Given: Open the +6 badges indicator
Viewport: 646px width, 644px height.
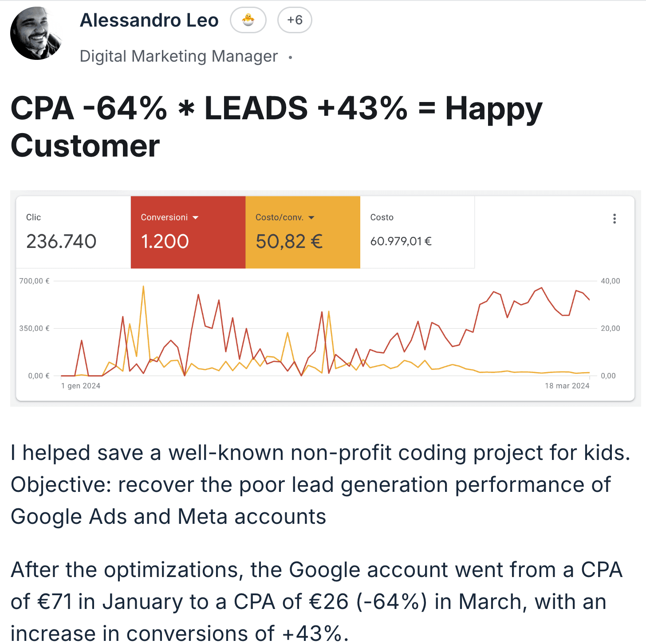Looking at the screenshot, I should pyautogui.click(x=295, y=20).
